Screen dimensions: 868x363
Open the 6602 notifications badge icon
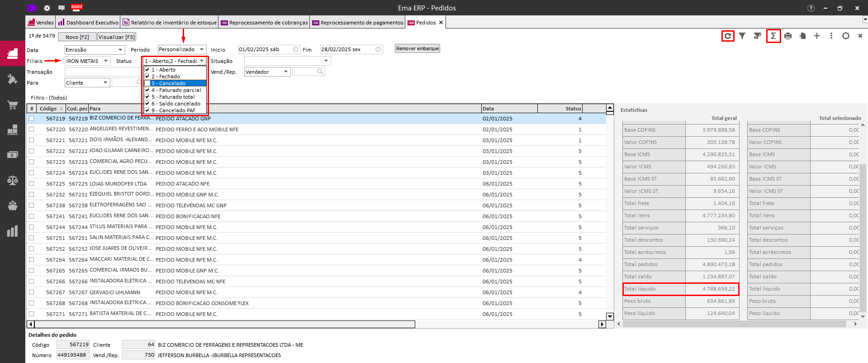pos(77,7)
